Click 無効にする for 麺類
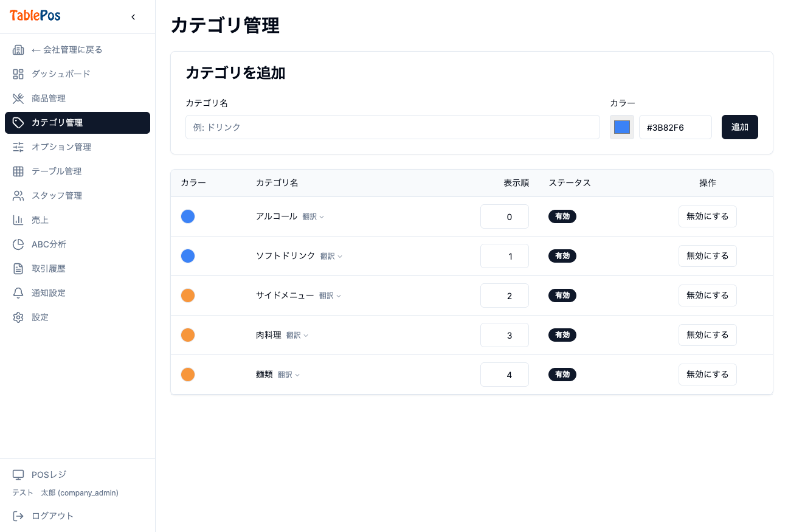This screenshot has width=788, height=532. [x=707, y=375]
